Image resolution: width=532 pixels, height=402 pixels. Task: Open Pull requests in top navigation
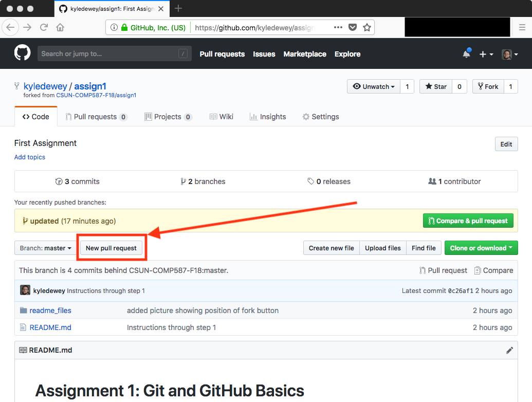pyautogui.click(x=222, y=54)
